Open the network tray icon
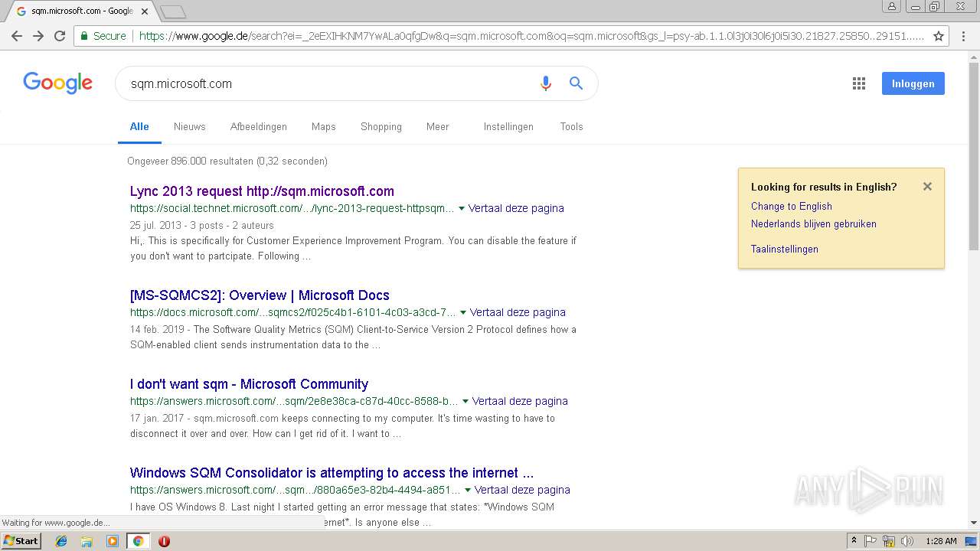The image size is (980, 551). [x=889, y=541]
